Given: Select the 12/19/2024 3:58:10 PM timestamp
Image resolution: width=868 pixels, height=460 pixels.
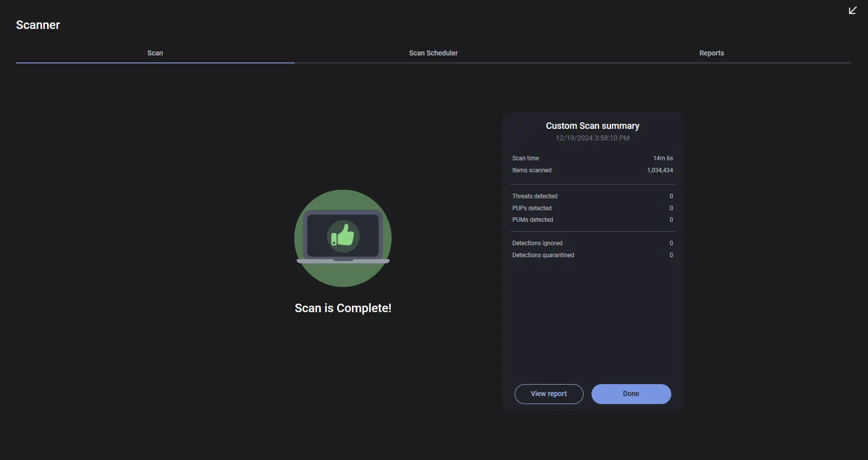Looking at the screenshot, I should (592, 138).
